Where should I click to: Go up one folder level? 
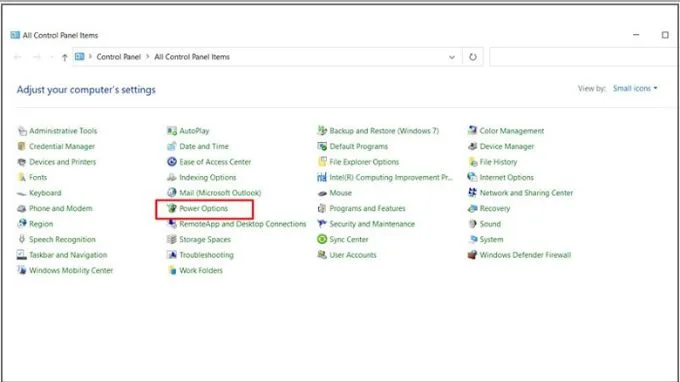coord(65,57)
